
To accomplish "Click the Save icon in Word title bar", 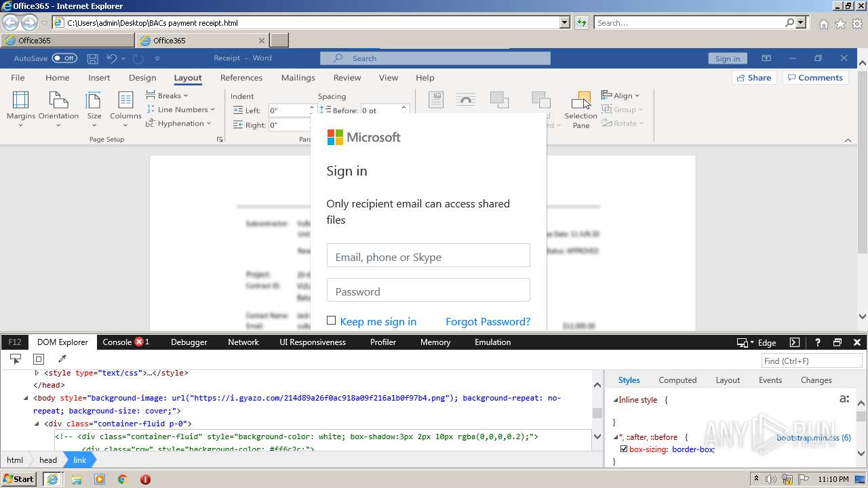I will (x=93, y=58).
